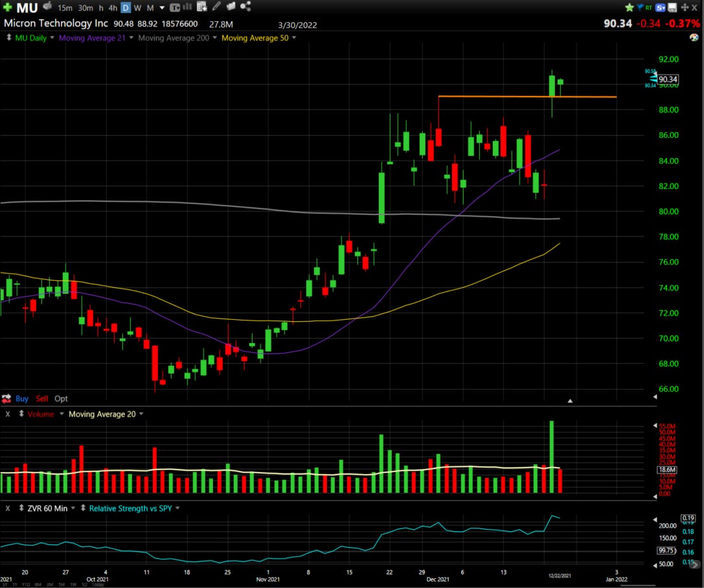Click the white triangle above Volume pane
This screenshot has width=704, height=588.
tap(570, 401)
